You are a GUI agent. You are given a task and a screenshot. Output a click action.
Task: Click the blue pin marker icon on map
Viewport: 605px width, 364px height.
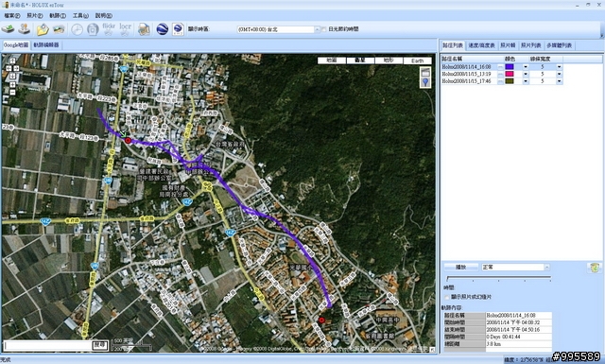coord(425,82)
